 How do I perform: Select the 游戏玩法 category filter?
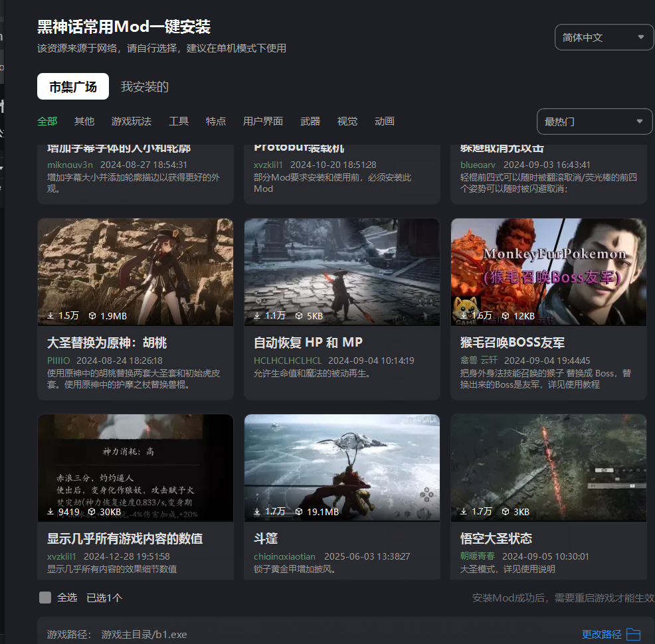[x=132, y=121]
